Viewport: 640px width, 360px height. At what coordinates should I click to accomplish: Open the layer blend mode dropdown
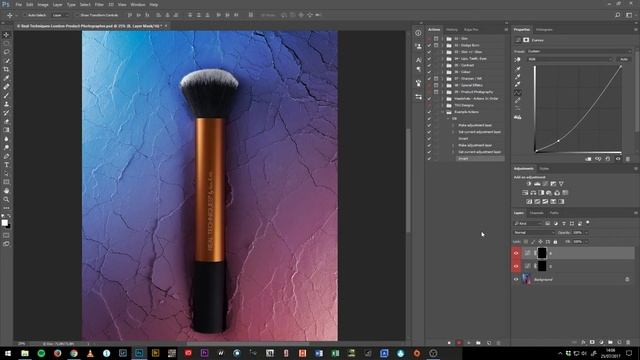pyautogui.click(x=534, y=233)
